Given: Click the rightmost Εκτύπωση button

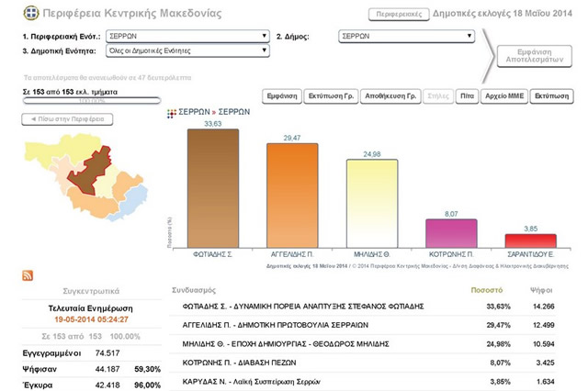Looking at the screenshot, I should click(x=551, y=95).
